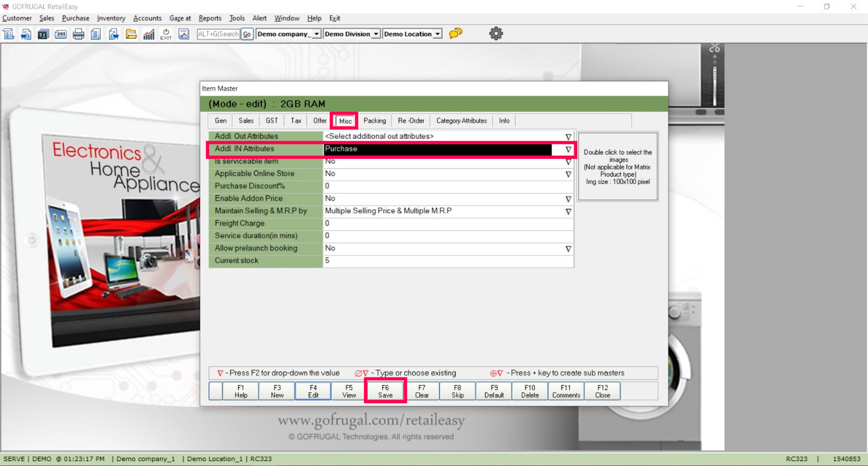The width and height of the screenshot is (868, 466).
Task: Click the F6 Save button
Action: coord(385,391)
